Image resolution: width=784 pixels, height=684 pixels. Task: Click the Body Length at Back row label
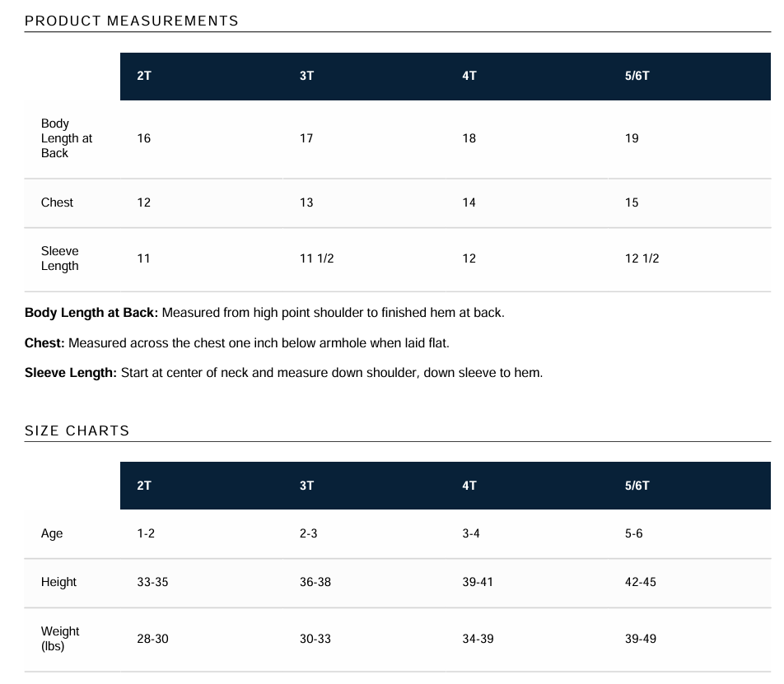coord(67,138)
